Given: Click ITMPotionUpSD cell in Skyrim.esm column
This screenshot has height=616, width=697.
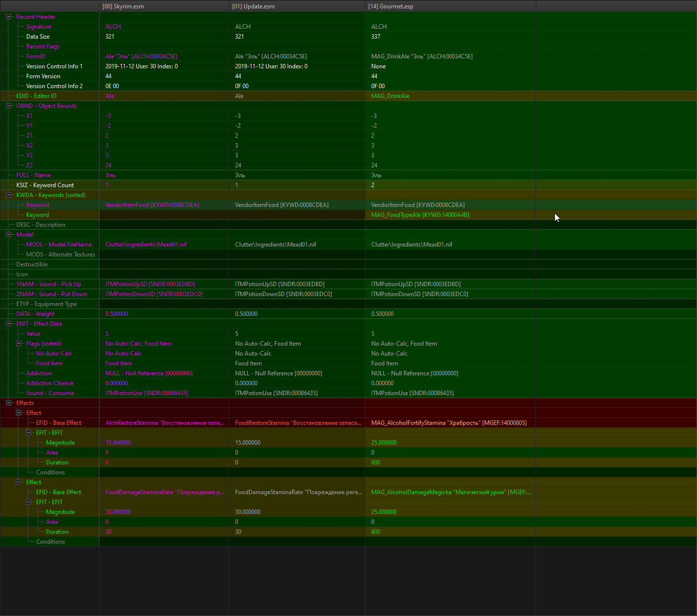Looking at the screenshot, I should pos(150,284).
